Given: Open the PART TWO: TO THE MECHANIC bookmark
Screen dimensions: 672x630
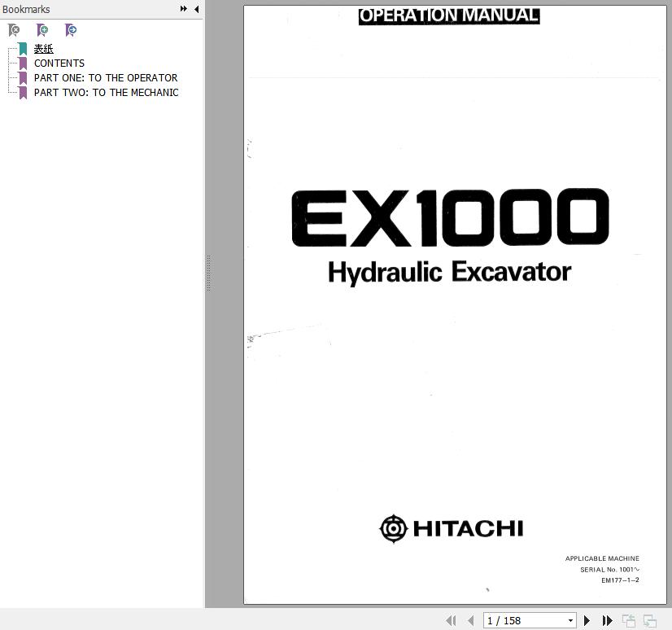Looking at the screenshot, I should click(x=106, y=93).
